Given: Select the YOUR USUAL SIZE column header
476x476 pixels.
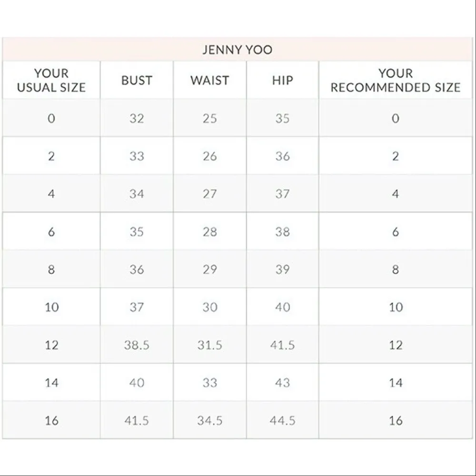Looking at the screenshot, I should point(51,80).
